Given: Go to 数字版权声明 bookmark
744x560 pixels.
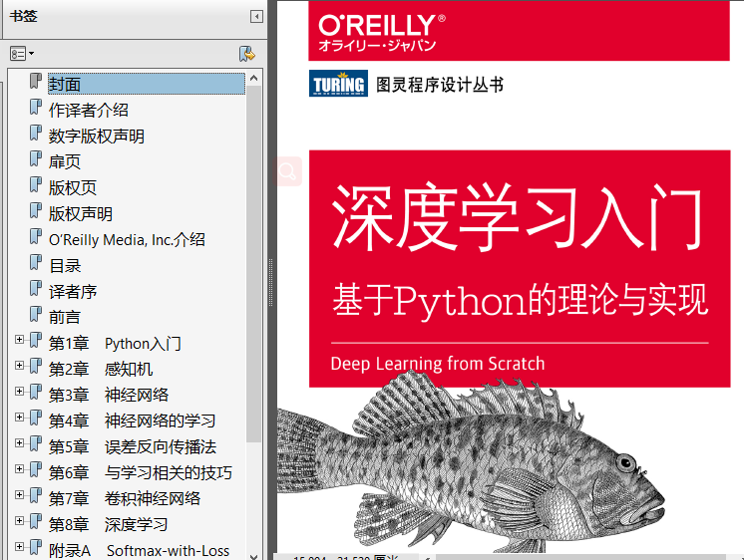Looking at the screenshot, I should coord(97,137).
